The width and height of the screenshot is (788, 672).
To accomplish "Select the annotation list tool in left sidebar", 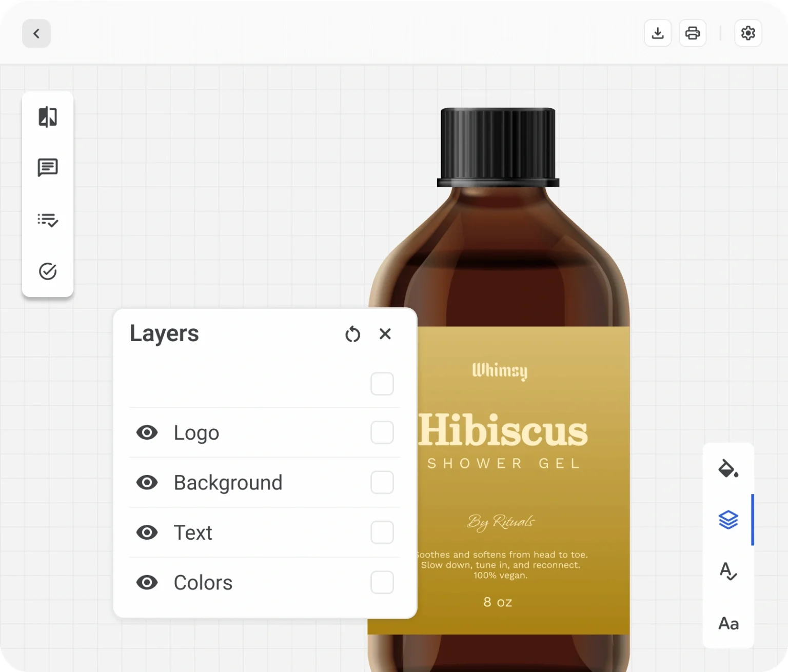I will click(48, 220).
